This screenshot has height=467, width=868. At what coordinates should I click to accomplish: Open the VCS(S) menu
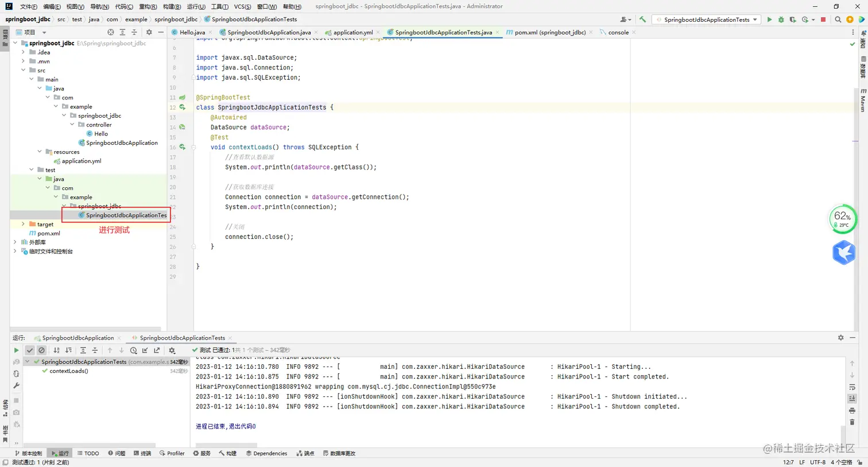(x=243, y=7)
